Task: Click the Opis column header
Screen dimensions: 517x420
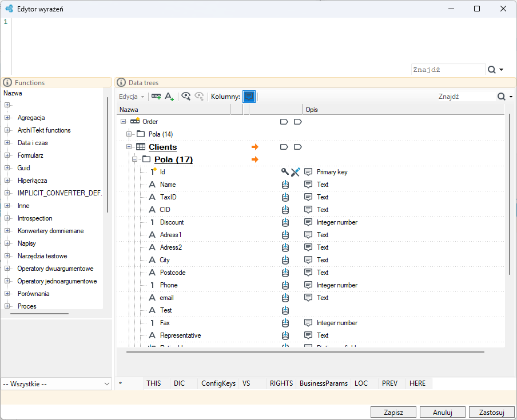Action: (x=403, y=110)
